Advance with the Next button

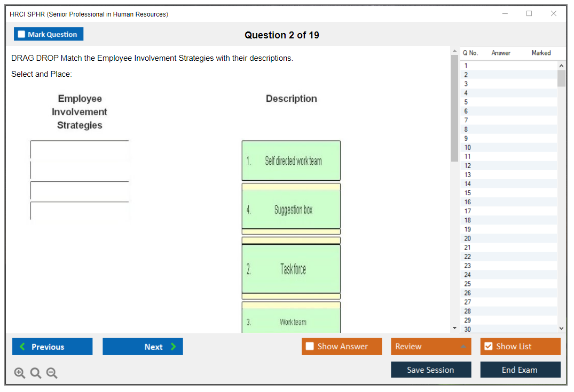pos(143,347)
